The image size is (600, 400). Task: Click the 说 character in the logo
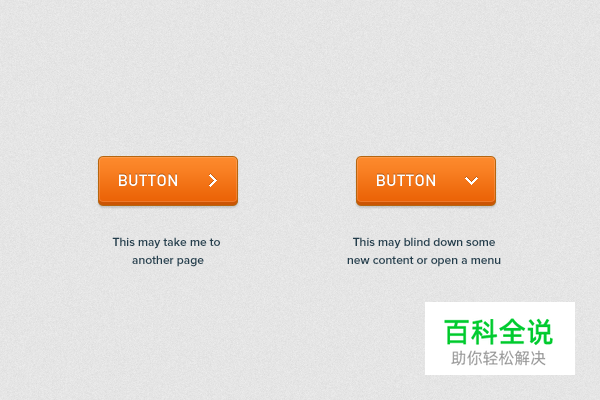pos(540,331)
